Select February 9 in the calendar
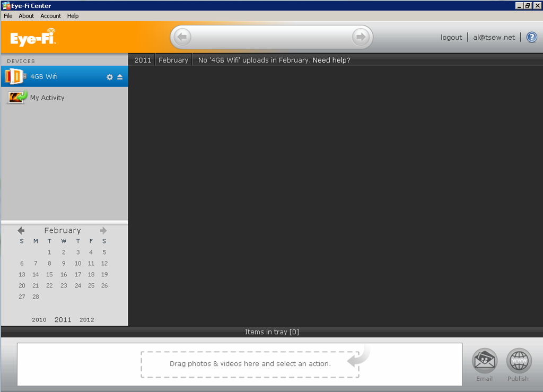Image resolution: width=543 pixels, height=392 pixels. click(x=64, y=263)
